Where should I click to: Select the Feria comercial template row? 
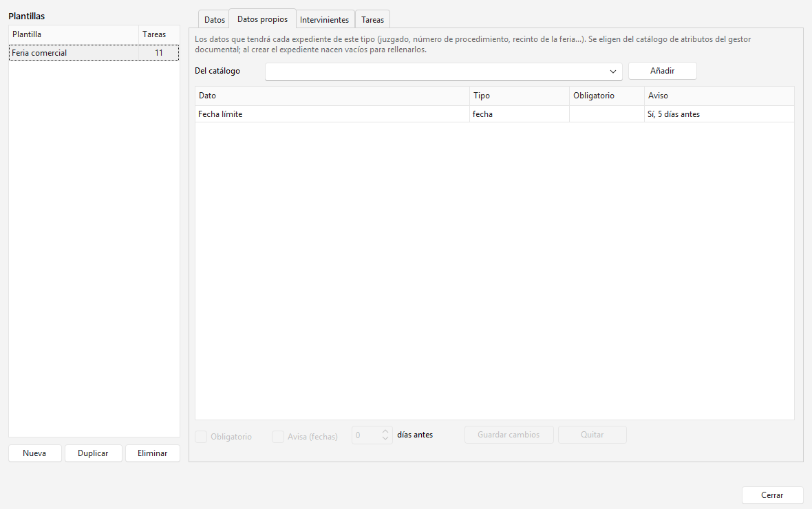coord(94,53)
